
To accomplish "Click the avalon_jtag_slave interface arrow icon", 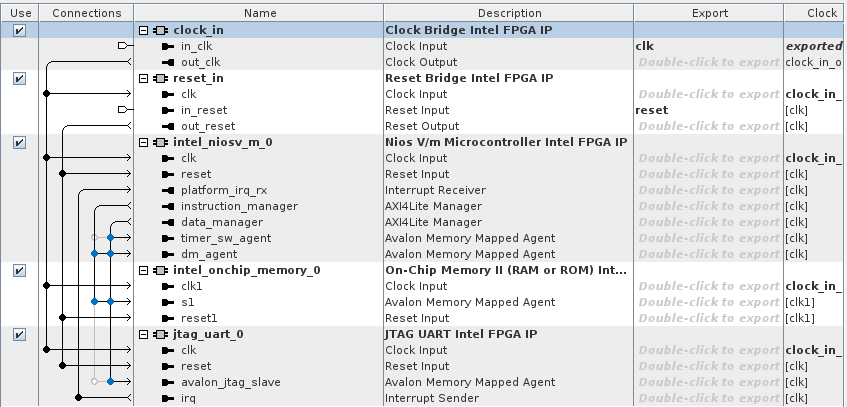I will coord(171,382).
